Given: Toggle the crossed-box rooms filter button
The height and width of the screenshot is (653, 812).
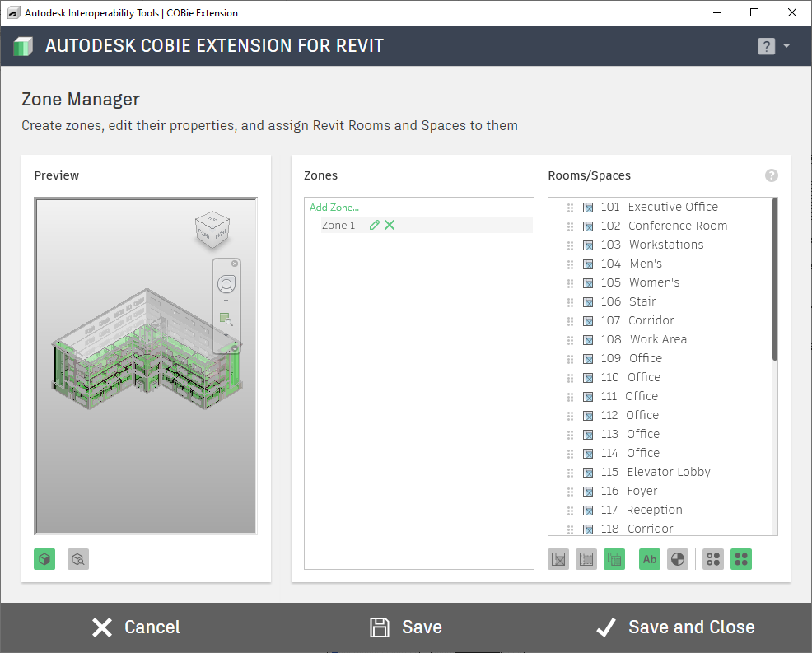Looking at the screenshot, I should click(x=558, y=559).
